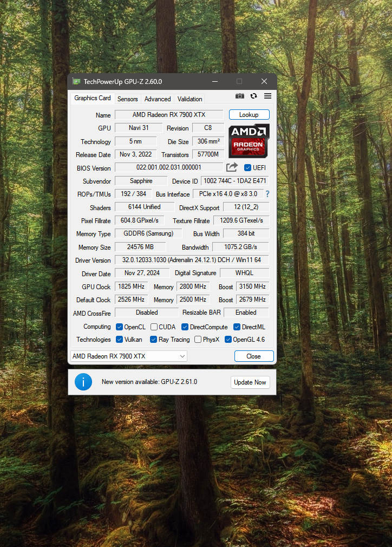Toggle the Ray Tracing checkbox

coord(153,340)
